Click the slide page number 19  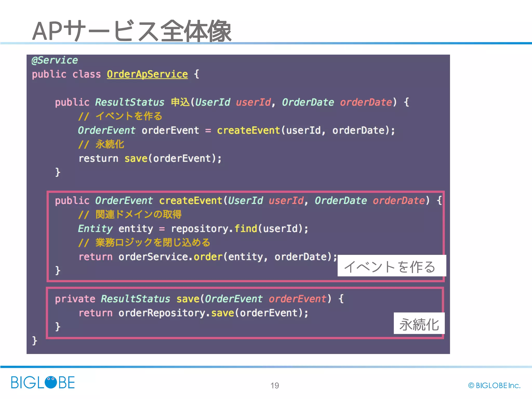pos(275,385)
